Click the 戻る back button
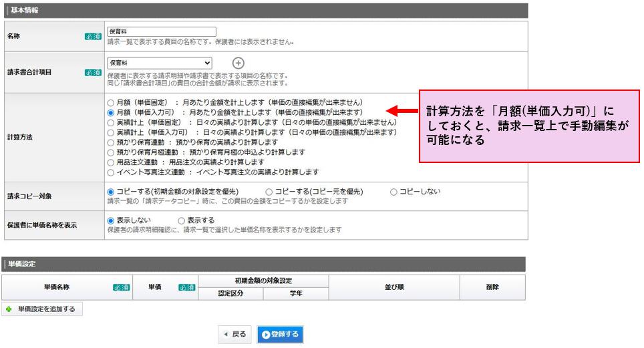The width and height of the screenshot is (644, 348). click(x=234, y=335)
